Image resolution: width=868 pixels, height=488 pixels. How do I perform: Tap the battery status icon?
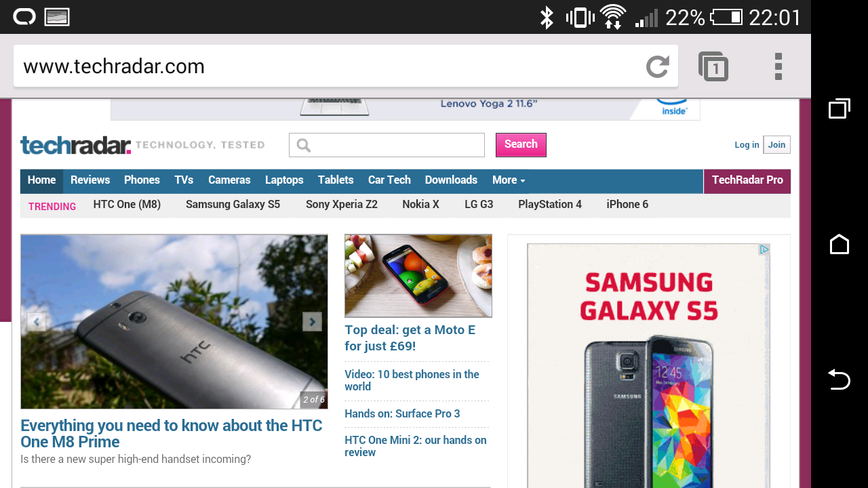(x=726, y=17)
